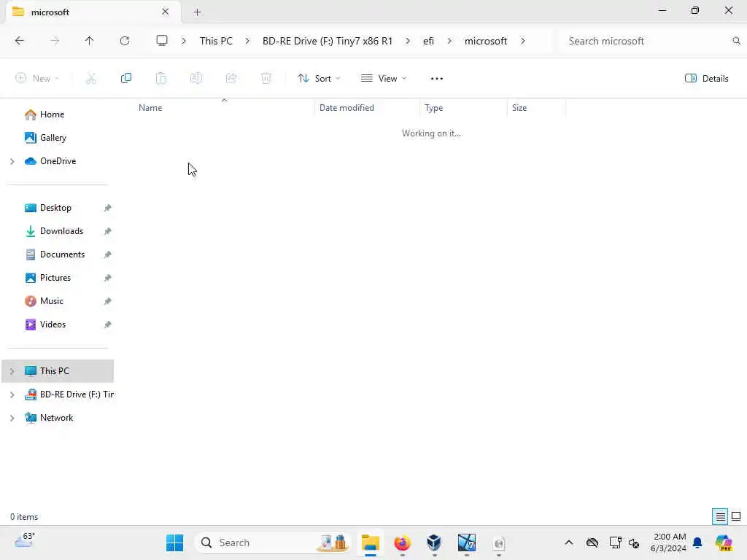This screenshot has height=560, width=747.
Task: Show hidden system tray icons
Action: click(x=569, y=542)
